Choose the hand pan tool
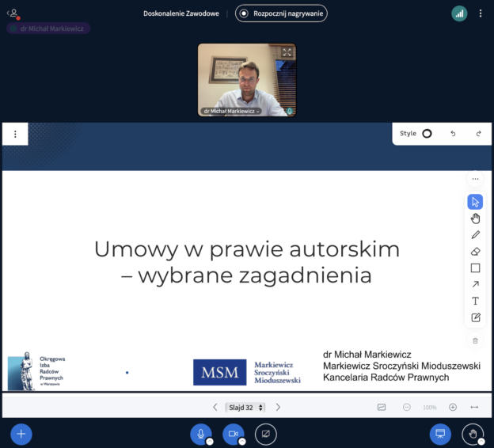Image resolution: width=494 pixels, height=448 pixels. 475,218
